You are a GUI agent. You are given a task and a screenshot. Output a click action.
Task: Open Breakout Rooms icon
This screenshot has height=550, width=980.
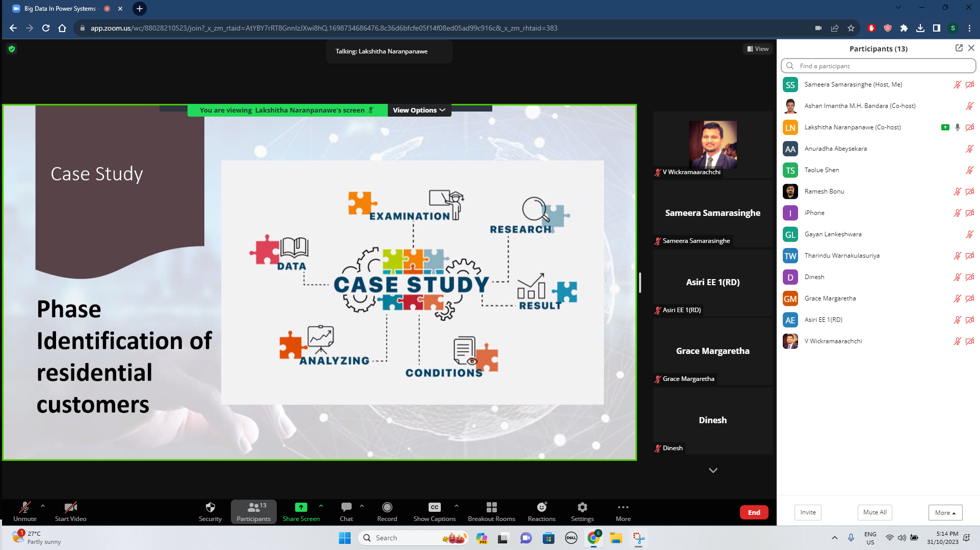(491, 507)
